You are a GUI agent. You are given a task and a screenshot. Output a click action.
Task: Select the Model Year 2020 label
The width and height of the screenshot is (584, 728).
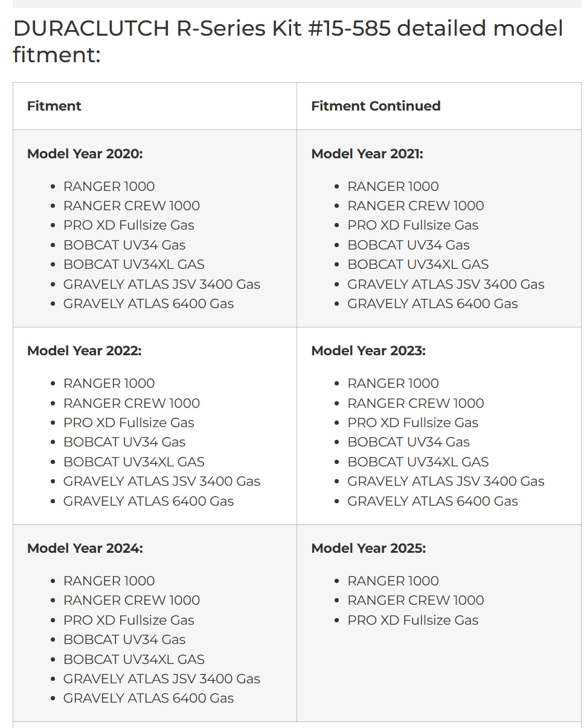[85, 153]
